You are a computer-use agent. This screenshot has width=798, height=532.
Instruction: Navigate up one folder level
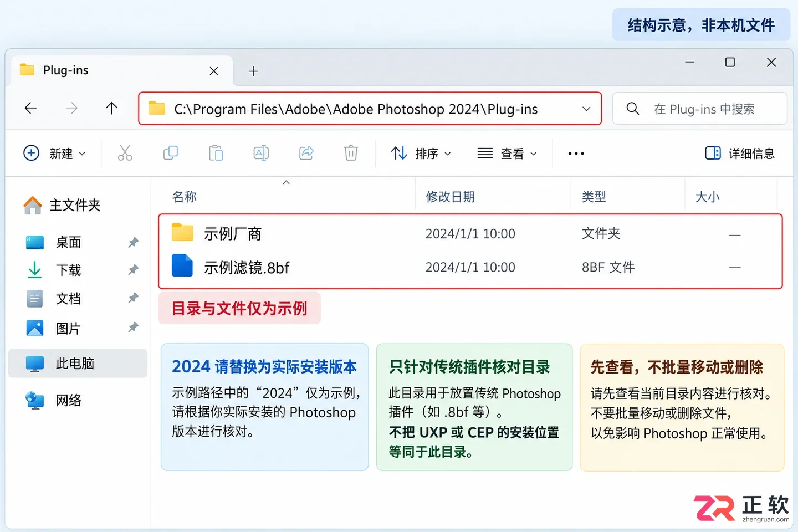click(x=112, y=108)
